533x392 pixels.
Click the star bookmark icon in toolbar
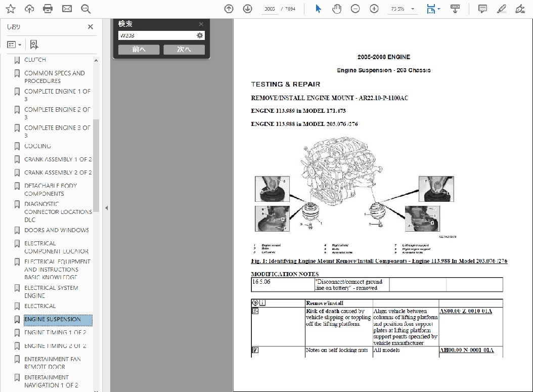[x=11, y=9]
